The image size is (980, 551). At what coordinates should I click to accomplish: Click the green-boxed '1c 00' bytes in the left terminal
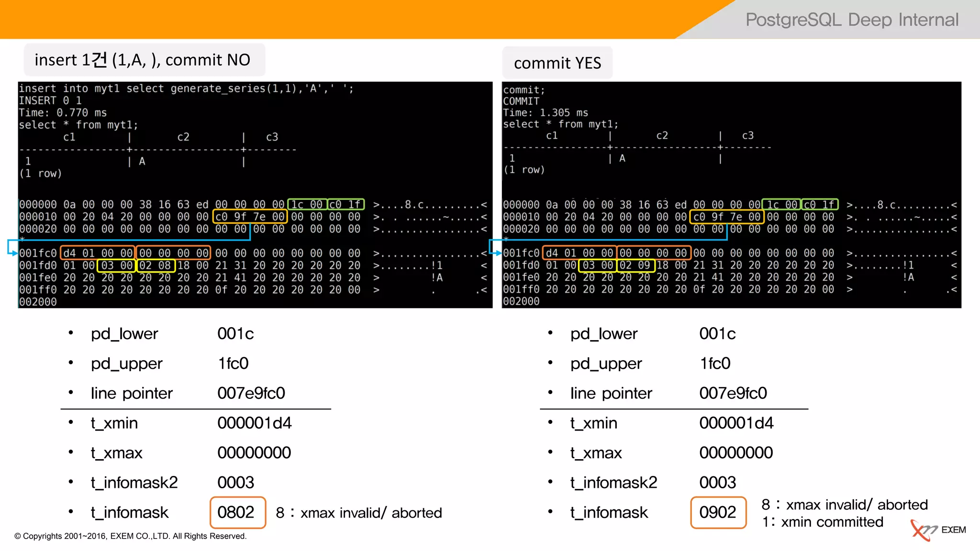pyautogui.click(x=308, y=205)
